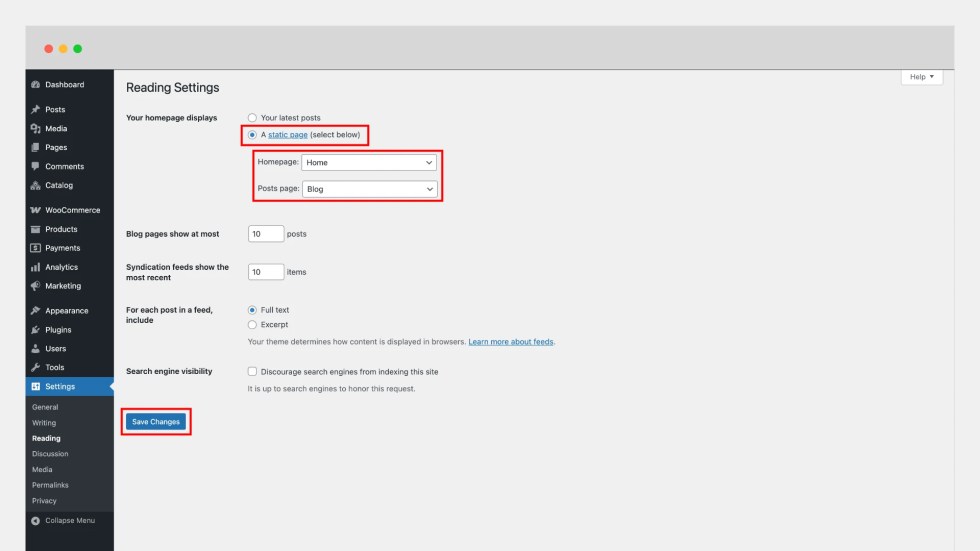The height and width of the screenshot is (551, 980).
Task: Open the Discussion settings submenu
Action: (50, 454)
